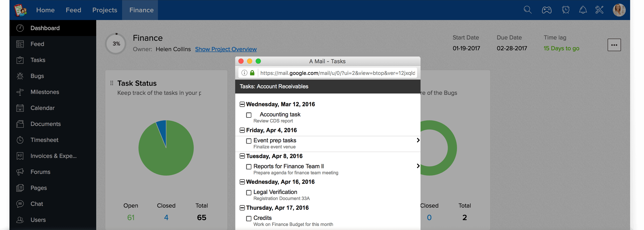Click three-dot menu button top right
The height and width of the screenshot is (230, 644).
(614, 45)
